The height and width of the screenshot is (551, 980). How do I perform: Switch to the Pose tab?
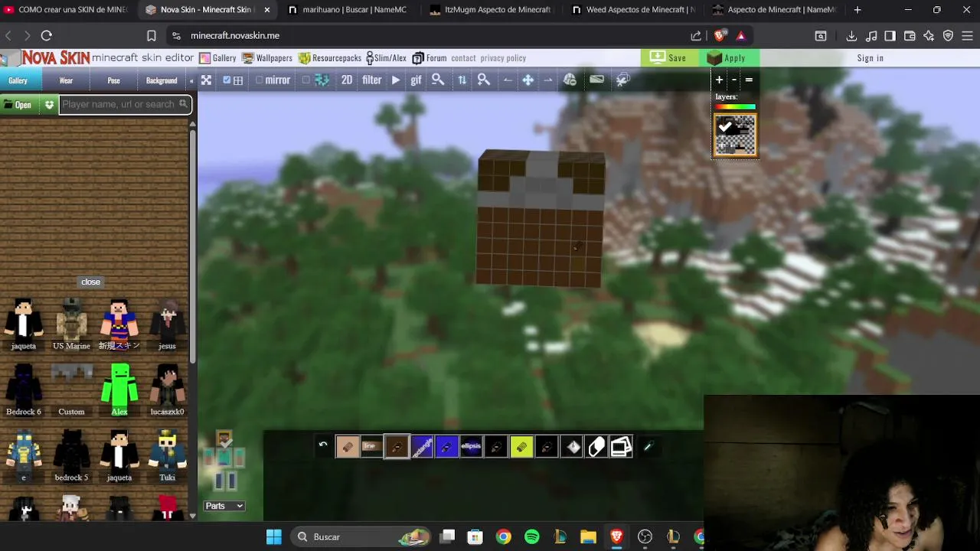pyautogui.click(x=113, y=80)
